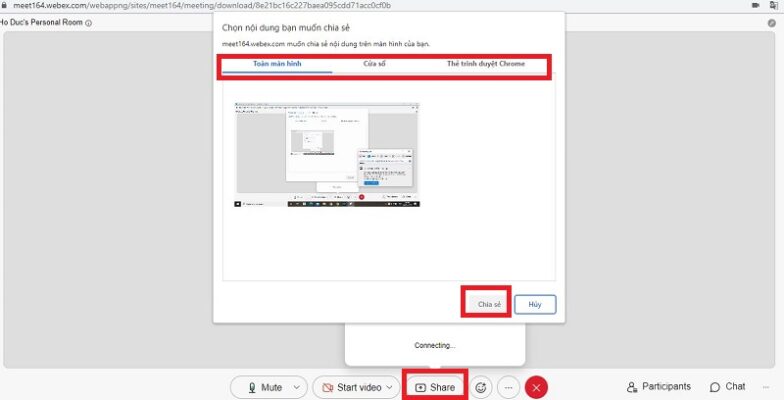This screenshot has height=400, width=784.
Task: Select the full screen preview thumbnail
Action: click(328, 154)
